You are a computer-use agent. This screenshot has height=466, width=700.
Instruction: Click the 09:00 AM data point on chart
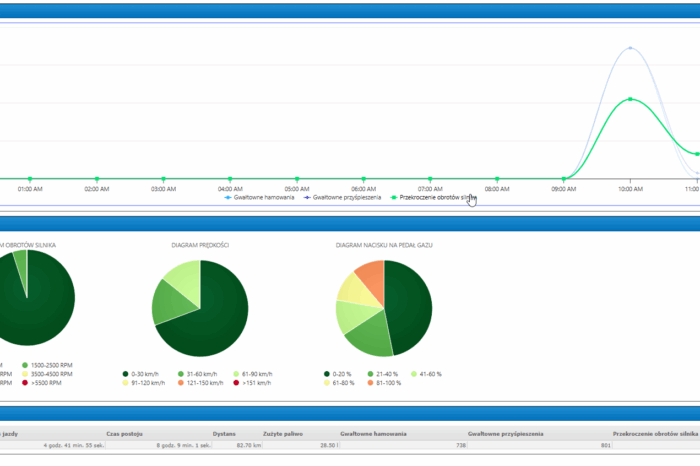(563, 179)
